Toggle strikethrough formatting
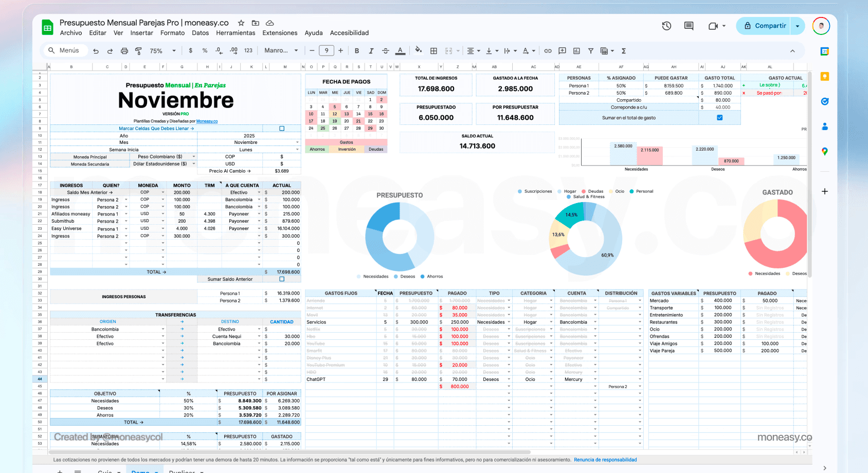868x473 pixels. pos(386,51)
